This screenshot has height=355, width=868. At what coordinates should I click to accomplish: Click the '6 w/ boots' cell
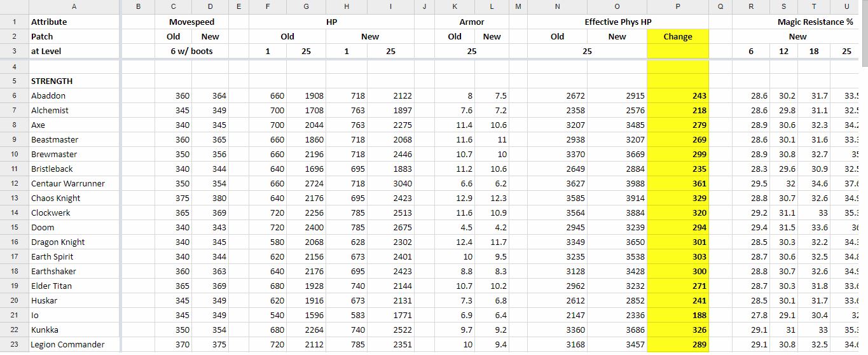[x=193, y=52]
